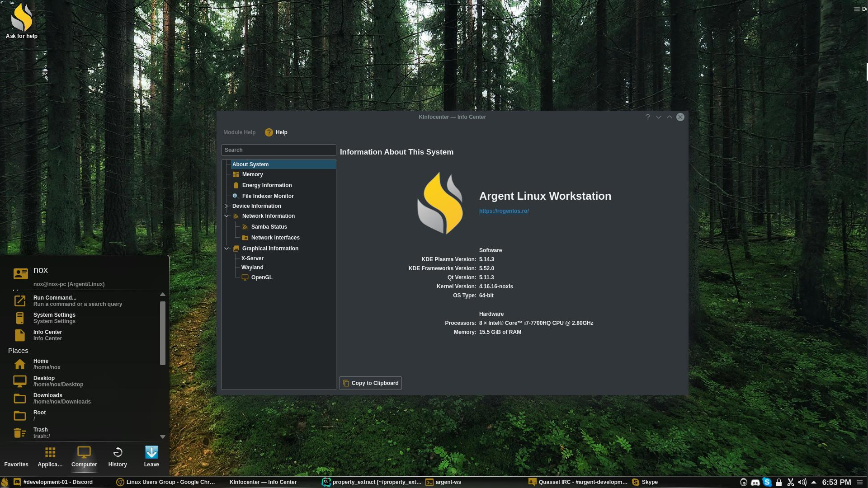Click the Discord system tray icon
This screenshot has width=868, height=488.
755,482
